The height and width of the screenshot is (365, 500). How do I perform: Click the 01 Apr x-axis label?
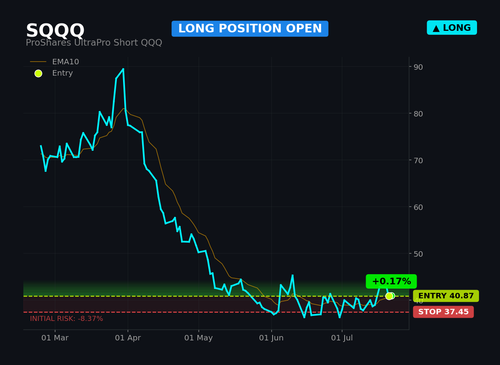pyautogui.click(x=128, y=338)
